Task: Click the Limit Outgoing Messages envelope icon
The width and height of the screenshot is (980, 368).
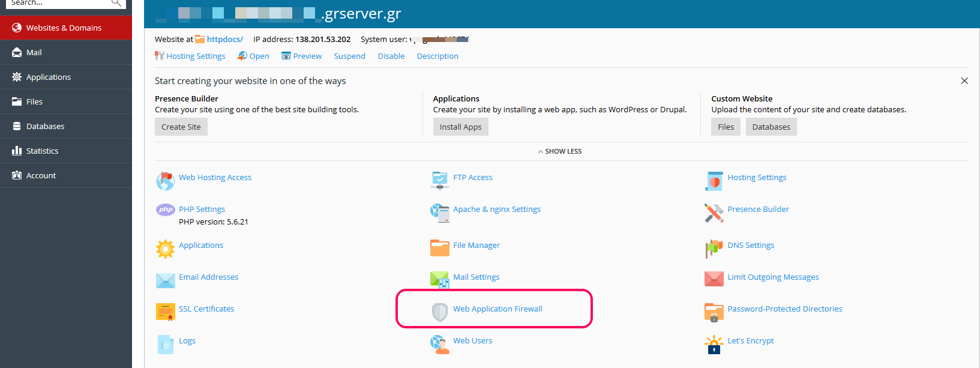Action: [x=714, y=279]
